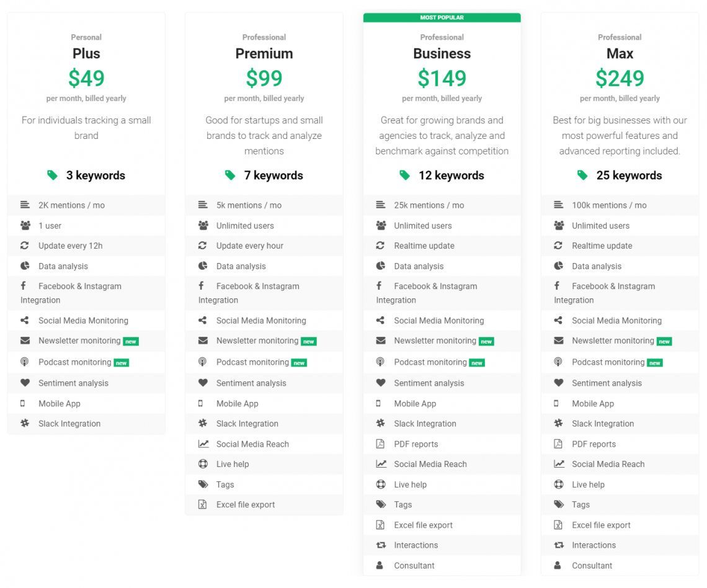Select the Consultant person icon on Max plan
The height and width of the screenshot is (588, 707).
click(556, 565)
